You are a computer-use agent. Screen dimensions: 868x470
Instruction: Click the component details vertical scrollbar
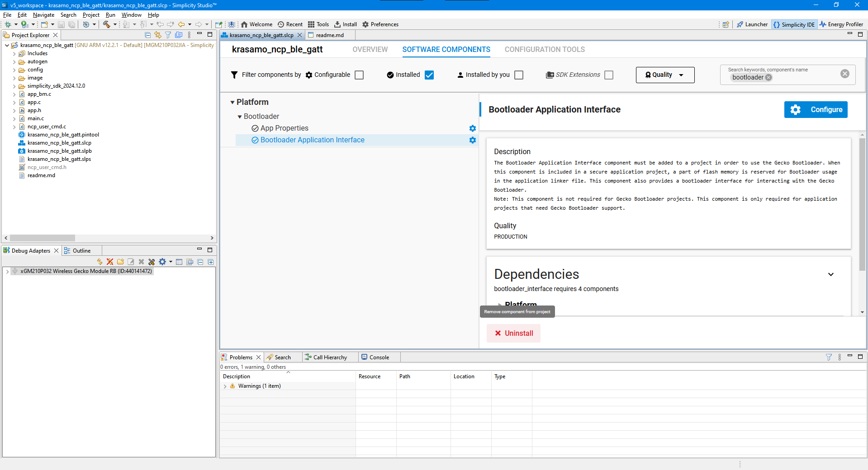click(862, 203)
